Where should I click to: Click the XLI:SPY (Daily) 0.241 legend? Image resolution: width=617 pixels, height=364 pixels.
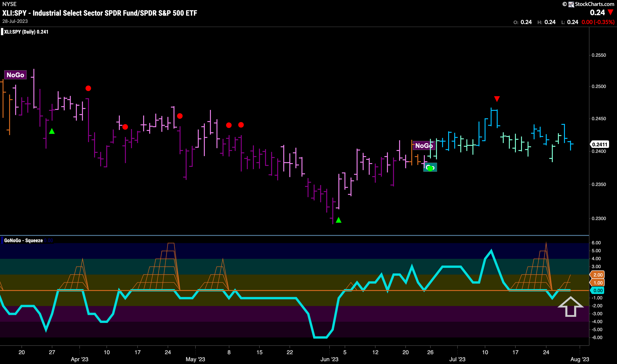[x=25, y=32]
